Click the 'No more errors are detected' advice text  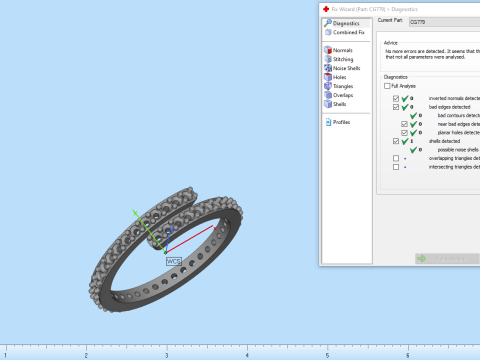coord(433,54)
